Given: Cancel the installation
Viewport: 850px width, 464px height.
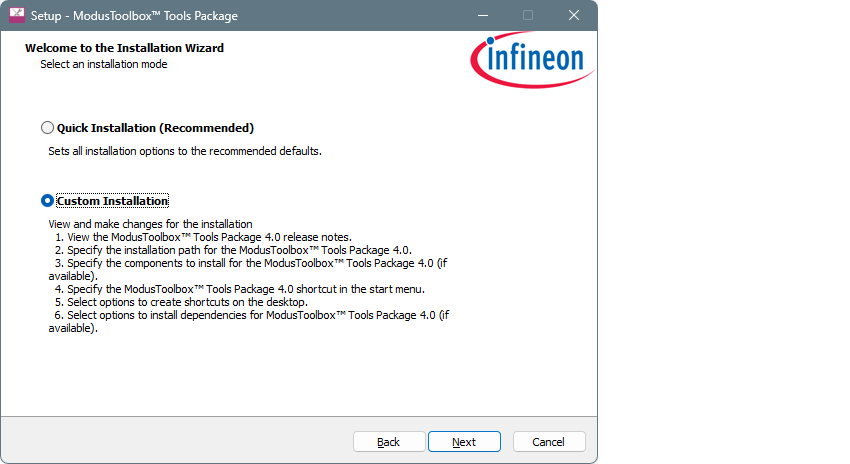Looking at the screenshot, I should (x=549, y=442).
